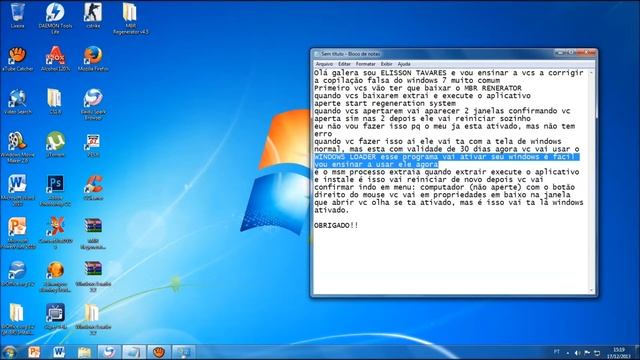Select the Adobe Photoshop CC desktop icon

55,190
